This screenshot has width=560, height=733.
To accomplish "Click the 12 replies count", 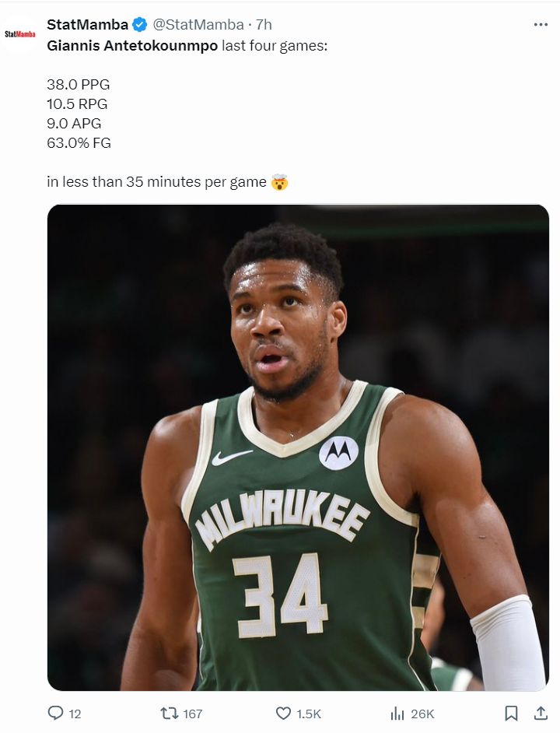I will click(x=75, y=714).
